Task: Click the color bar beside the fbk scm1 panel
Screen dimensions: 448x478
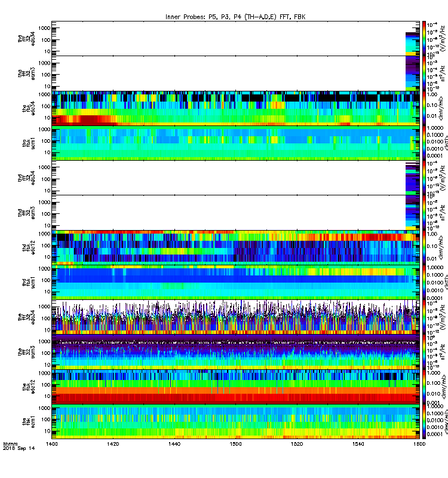Action: (424, 422)
